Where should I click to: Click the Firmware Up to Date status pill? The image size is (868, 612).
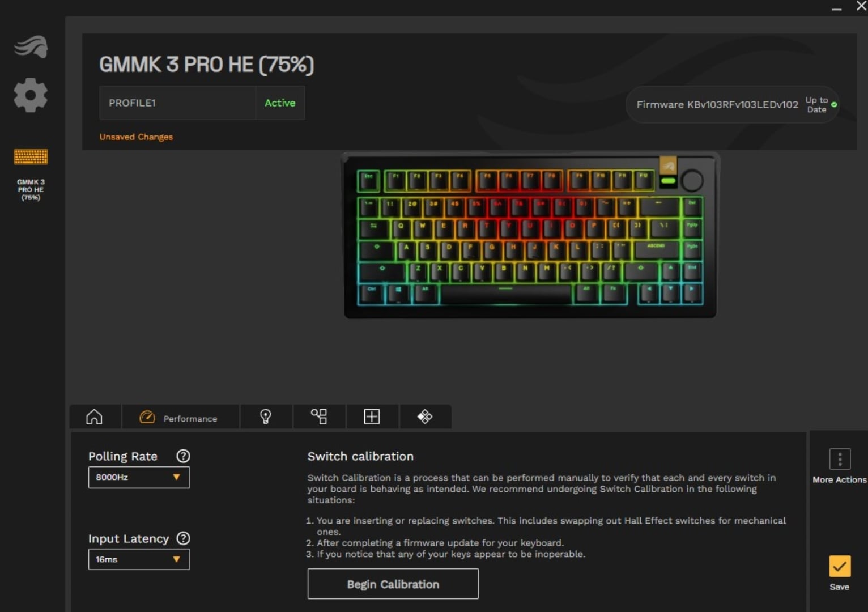coord(732,105)
